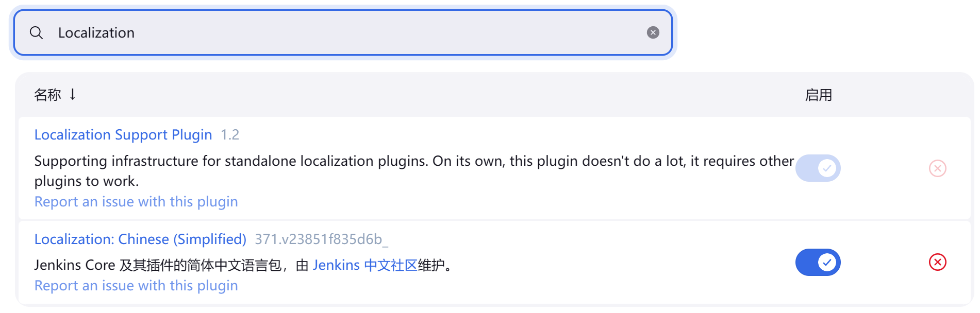980x313 pixels.
Task: Focus the search box containing "Localization"
Action: pos(340,33)
